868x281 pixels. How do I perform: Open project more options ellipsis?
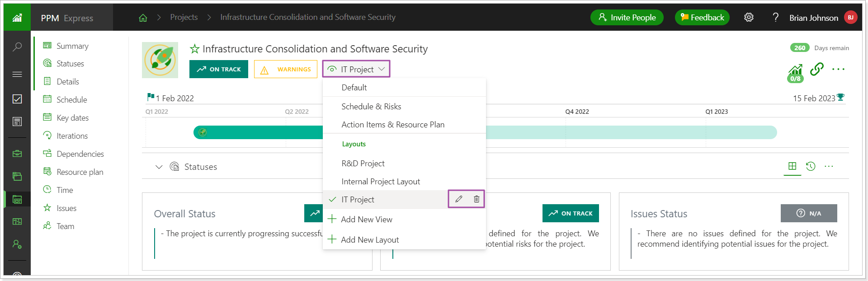coord(838,69)
